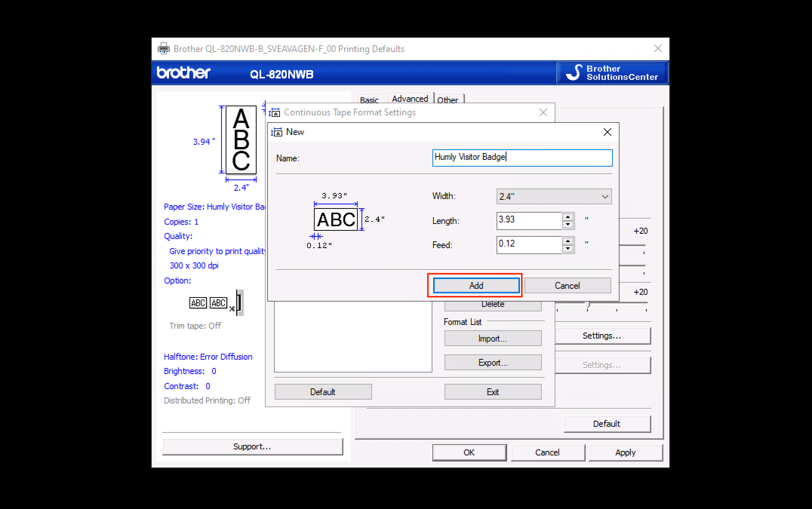
Task: Click the 'Copies: 1' summary text
Action: (x=181, y=222)
